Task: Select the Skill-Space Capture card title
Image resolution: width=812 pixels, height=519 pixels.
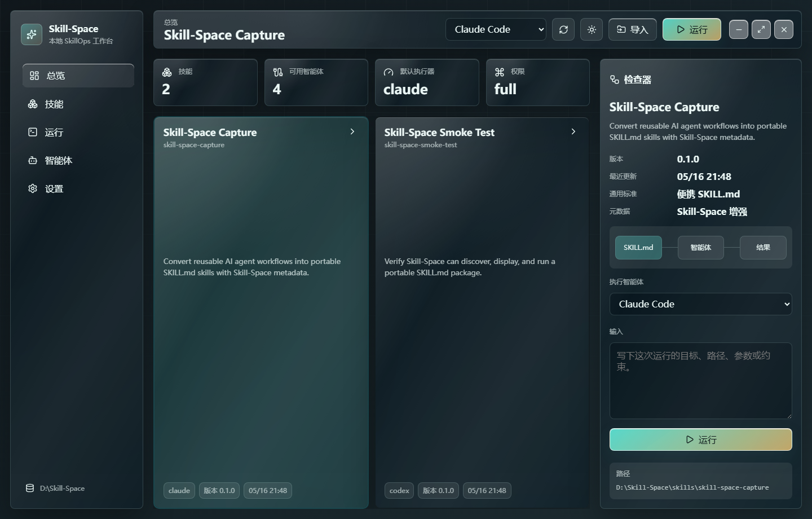Action: 210,133
